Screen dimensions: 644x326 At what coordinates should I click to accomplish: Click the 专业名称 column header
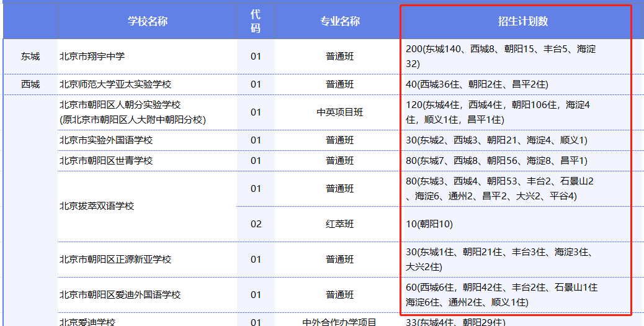point(339,21)
